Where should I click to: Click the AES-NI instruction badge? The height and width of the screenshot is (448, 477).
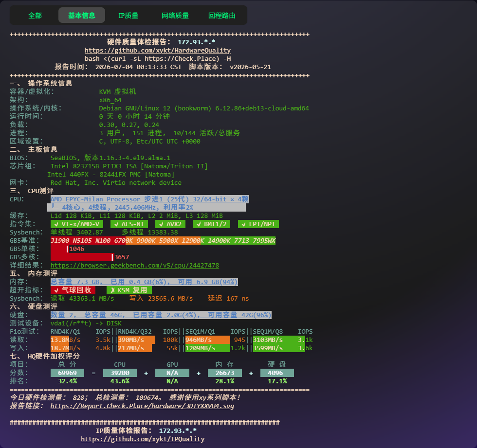pos(129,224)
